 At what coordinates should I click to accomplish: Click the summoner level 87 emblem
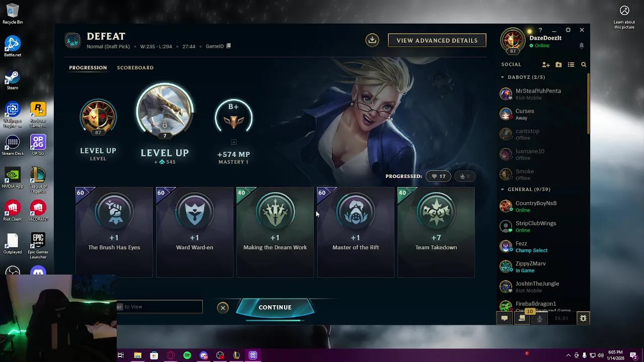[x=98, y=118]
